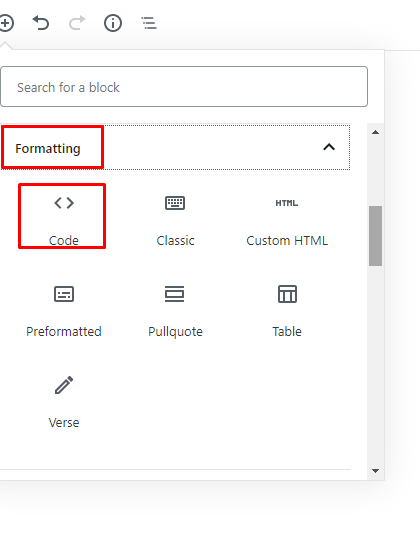This screenshot has width=420, height=559.
Task: Click the Custom HTML label text
Action: [x=287, y=241]
